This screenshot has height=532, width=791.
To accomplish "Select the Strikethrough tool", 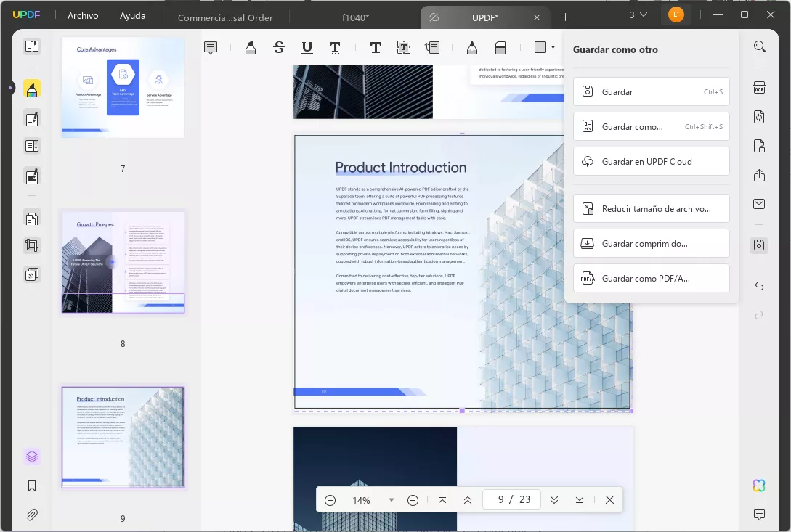I will [278, 47].
